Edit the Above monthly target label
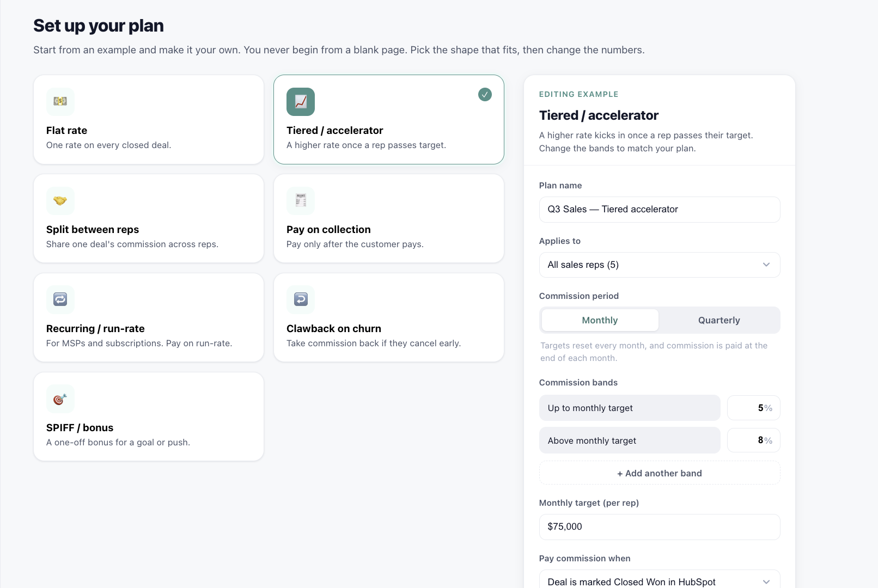The height and width of the screenshot is (588, 878). (x=630, y=440)
